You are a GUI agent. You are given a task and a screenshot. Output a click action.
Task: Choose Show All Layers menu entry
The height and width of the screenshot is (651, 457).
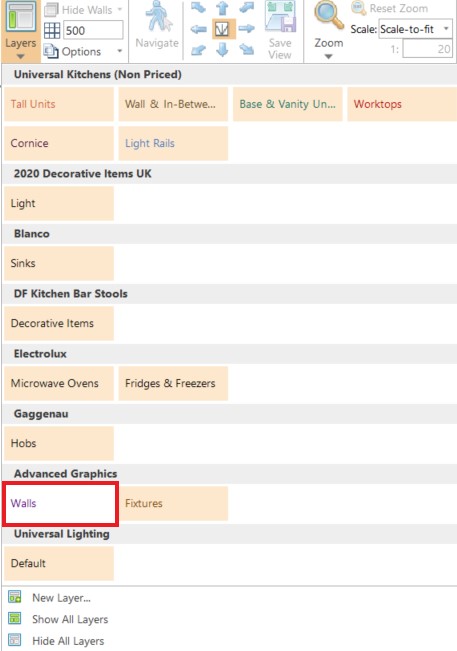[70, 619]
